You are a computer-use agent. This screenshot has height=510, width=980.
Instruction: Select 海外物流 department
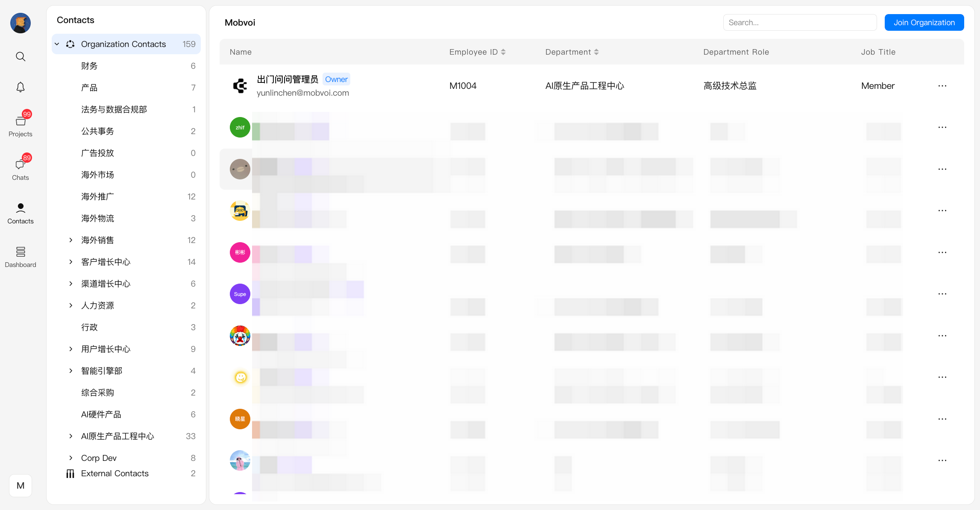point(126,218)
